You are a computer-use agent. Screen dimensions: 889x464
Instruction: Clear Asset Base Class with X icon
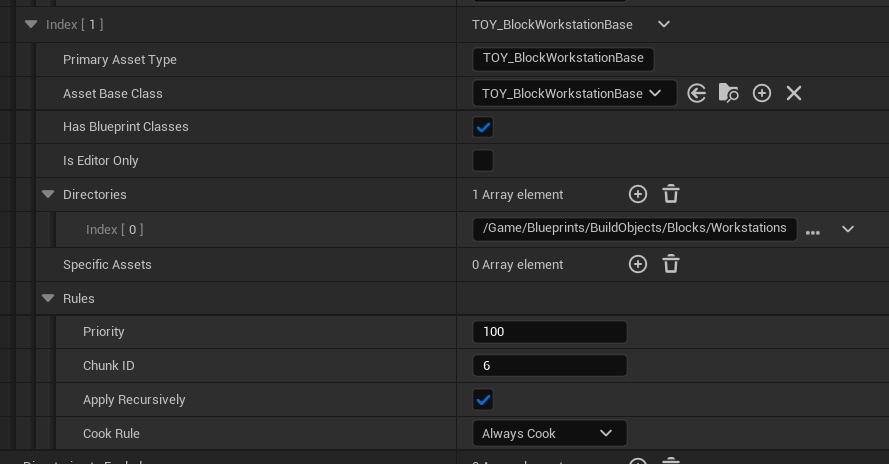click(794, 93)
